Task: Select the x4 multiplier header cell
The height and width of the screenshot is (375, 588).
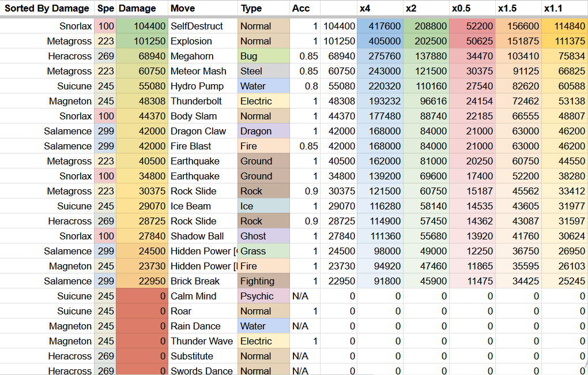Action: click(x=379, y=8)
